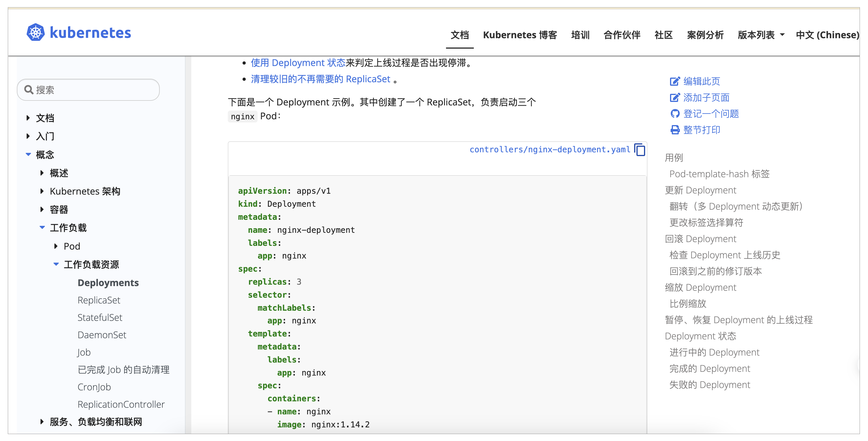Click the add child page pencil icon
Image resolution: width=868 pixels, height=441 pixels.
click(x=675, y=98)
